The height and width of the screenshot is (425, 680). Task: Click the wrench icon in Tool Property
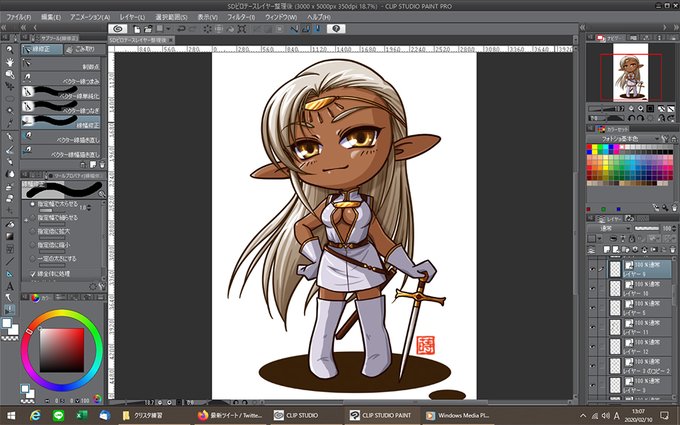(x=102, y=287)
